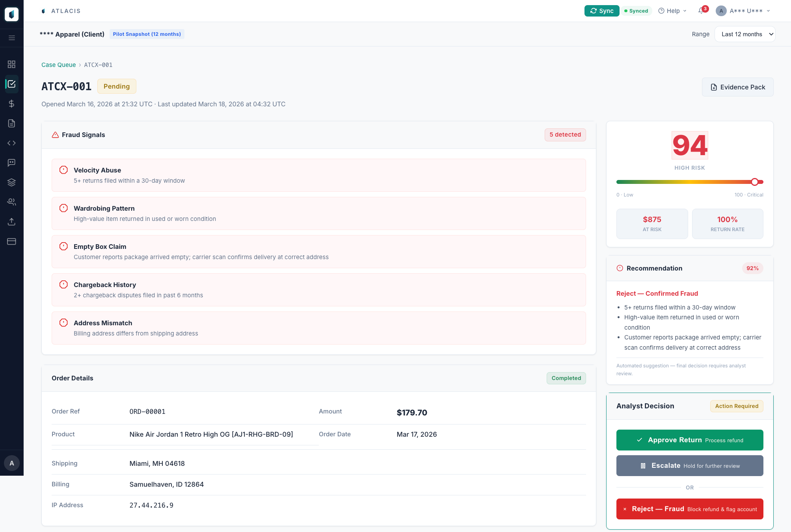Viewport: 791px width, 532px height.
Task: Select the Velocity Abuse signal row
Action: click(319, 175)
